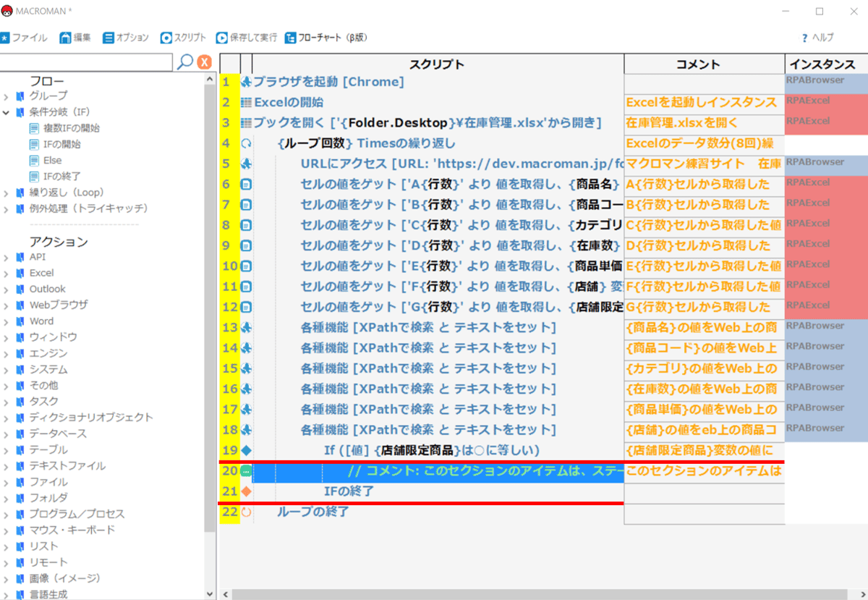Expand the グループ node
Viewport: 868px width, 600px height.
6,96
